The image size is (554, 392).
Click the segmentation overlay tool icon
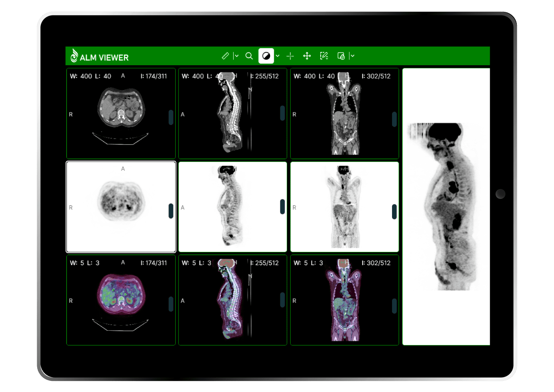pos(341,56)
